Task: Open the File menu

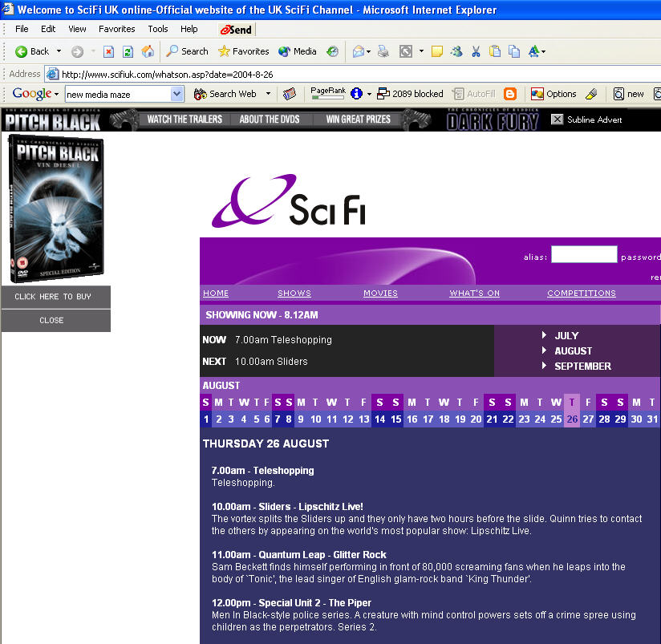Action: [x=22, y=29]
